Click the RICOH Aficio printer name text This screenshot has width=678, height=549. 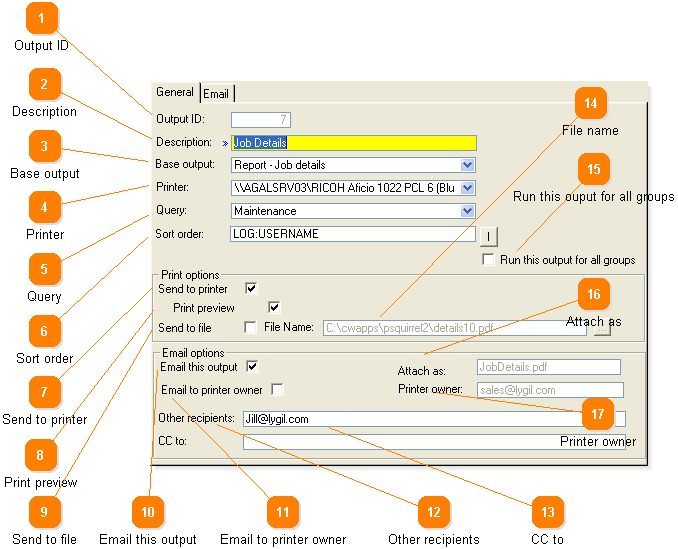(x=344, y=188)
